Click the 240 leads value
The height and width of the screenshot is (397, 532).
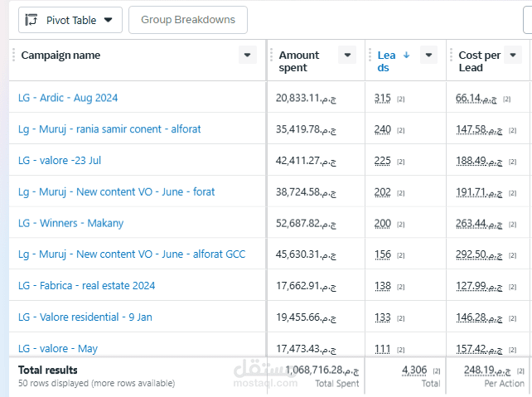click(382, 129)
